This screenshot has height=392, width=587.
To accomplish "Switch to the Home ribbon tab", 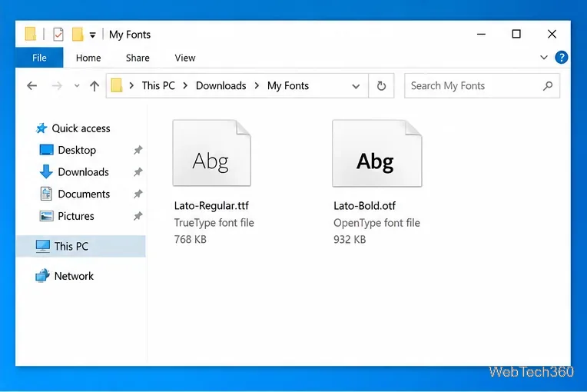I will click(88, 58).
